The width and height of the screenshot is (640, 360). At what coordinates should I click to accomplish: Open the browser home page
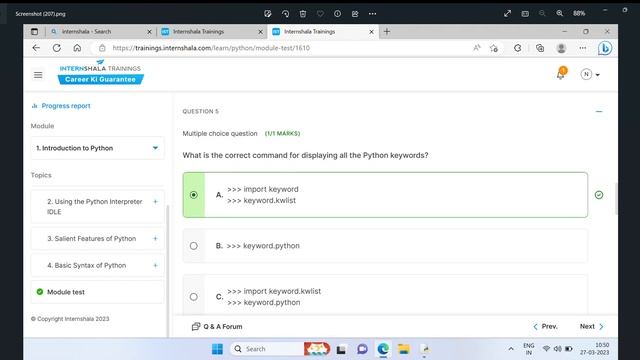tap(77, 48)
